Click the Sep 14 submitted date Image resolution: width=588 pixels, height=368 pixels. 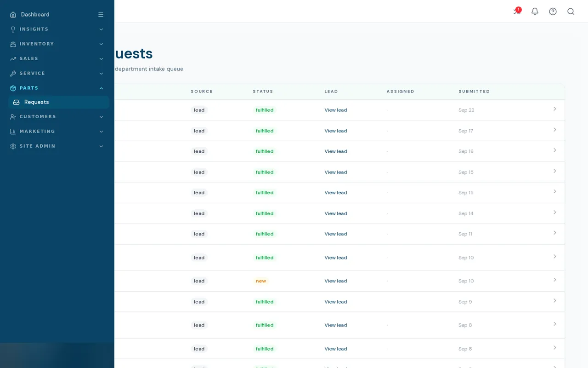tap(466, 213)
